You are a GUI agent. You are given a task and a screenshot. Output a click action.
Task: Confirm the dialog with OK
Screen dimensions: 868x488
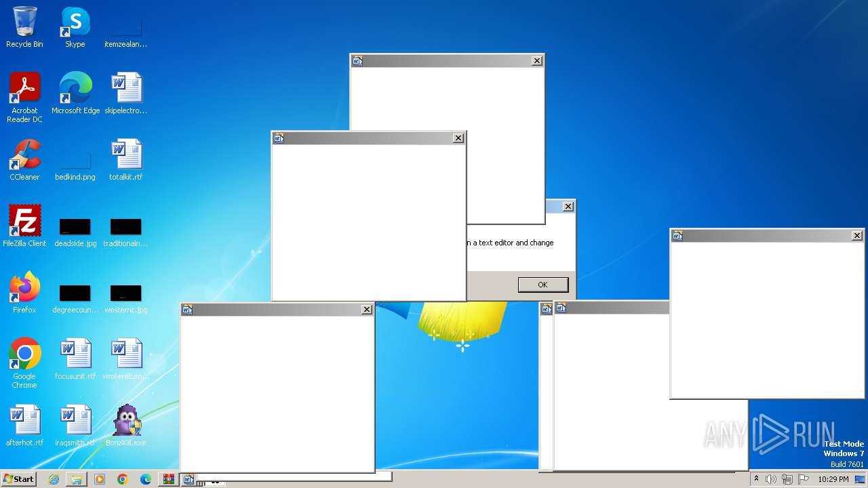click(x=542, y=285)
